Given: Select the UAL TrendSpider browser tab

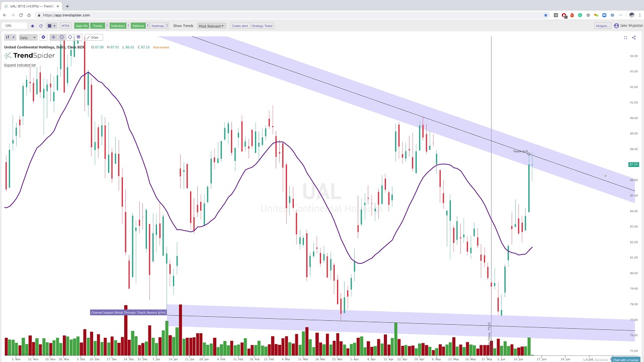Looking at the screenshot, I should [x=30, y=6].
